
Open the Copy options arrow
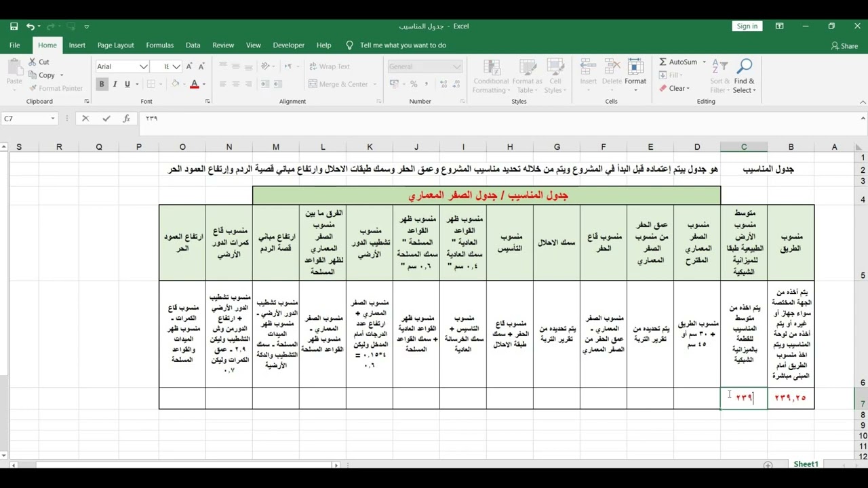point(61,75)
